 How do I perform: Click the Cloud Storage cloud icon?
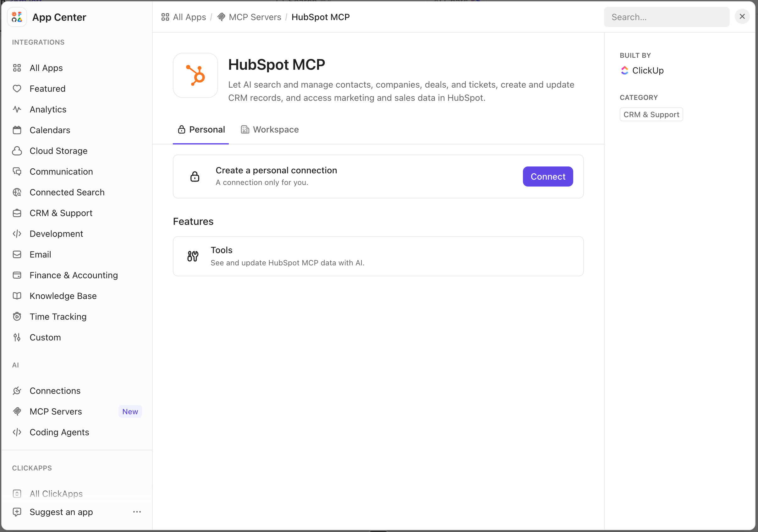pyautogui.click(x=17, y=151)
